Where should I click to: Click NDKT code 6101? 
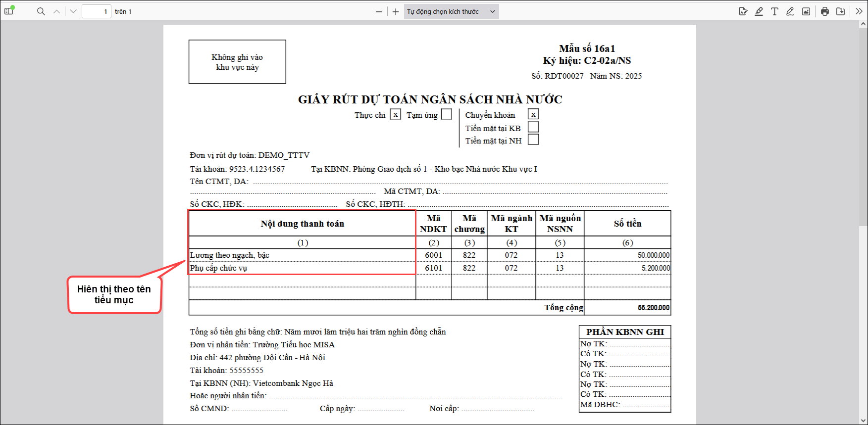pyautogui.click(x=434, y=268)
